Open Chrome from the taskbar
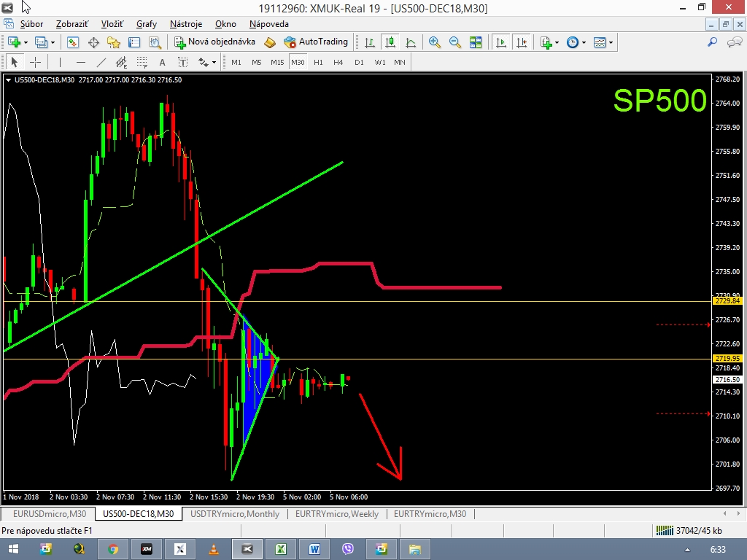The width and height of the screenshot is (747, 560). [x=113, y=549]
